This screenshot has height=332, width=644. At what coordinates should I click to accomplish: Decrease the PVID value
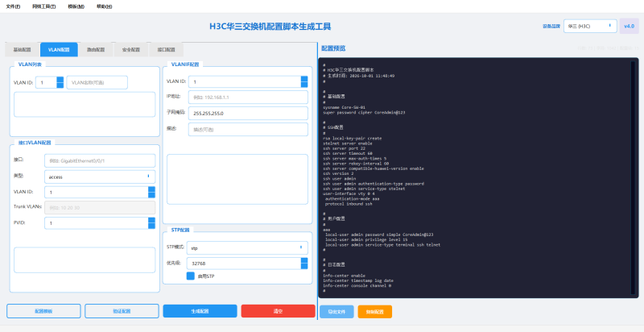[x=152, y=226]
